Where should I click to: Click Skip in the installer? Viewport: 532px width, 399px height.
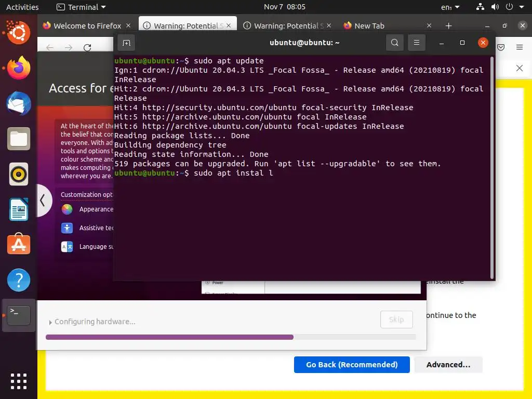point(396,320)
